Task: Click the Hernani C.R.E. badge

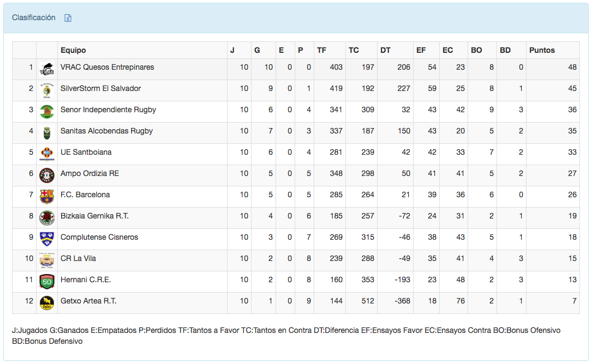Action: point(47,282)
